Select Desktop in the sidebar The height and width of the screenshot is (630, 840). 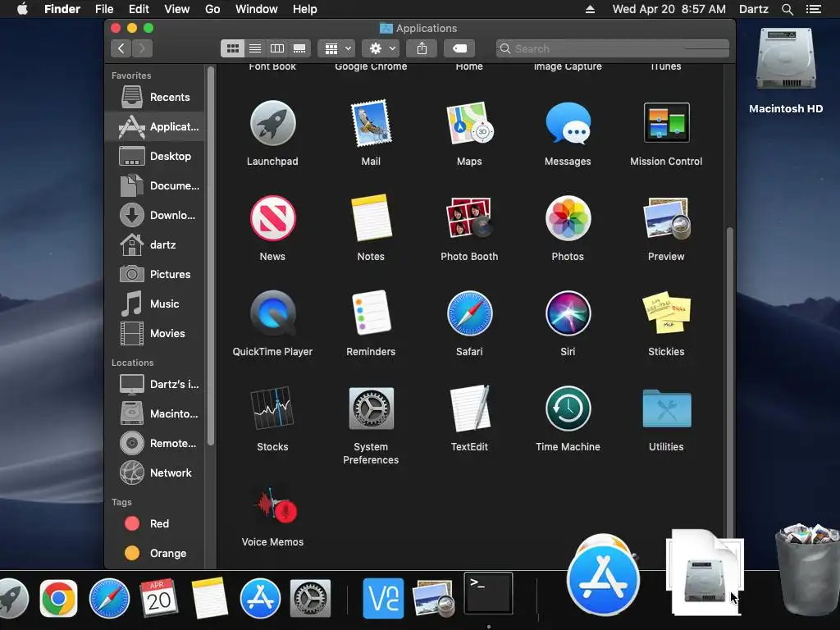[x=155, y=156]
